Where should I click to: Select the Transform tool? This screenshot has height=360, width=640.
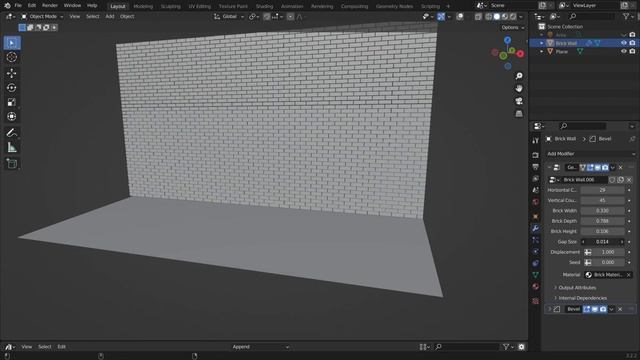point(12,117)
